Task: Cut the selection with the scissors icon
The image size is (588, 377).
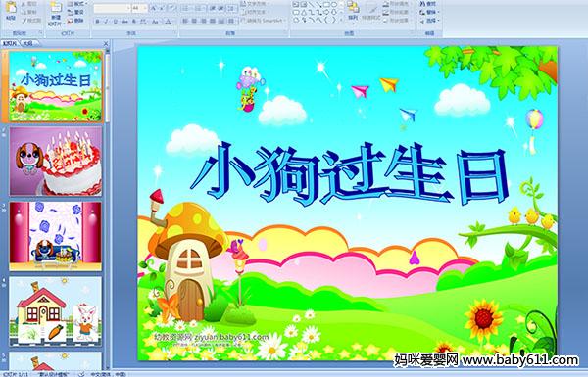Action: 24,4
